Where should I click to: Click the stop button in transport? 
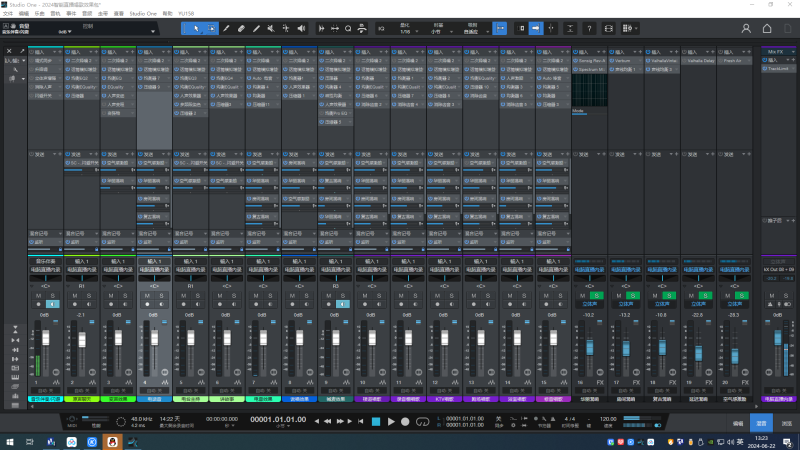pyautogui.click(x=376, y=421)
